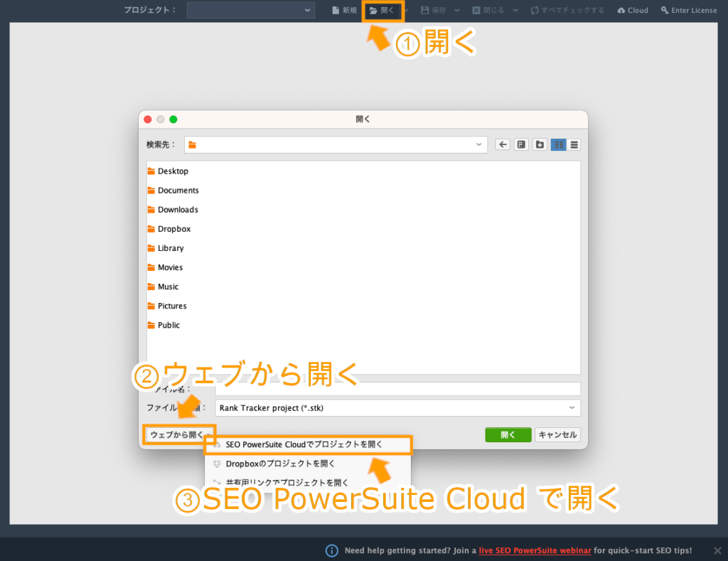Open the live SEO PowerSuite webinar link
Image resolution: width=728 pixels, height=561 pixels.
[535, 550]
